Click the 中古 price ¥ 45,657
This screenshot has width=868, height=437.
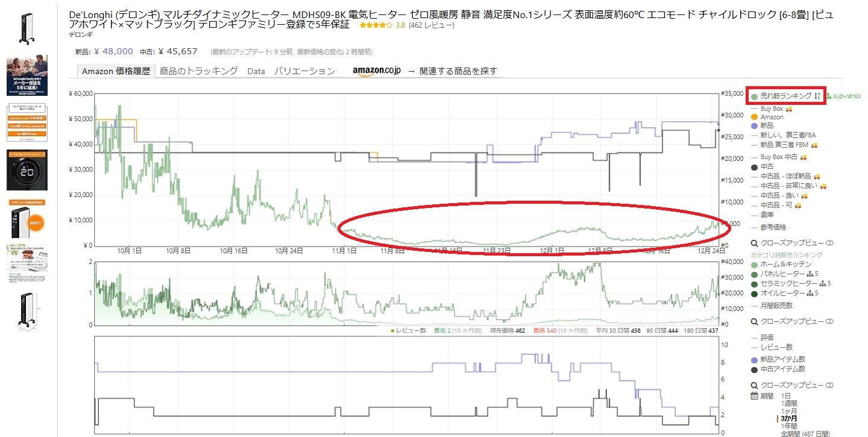[178, 51]
